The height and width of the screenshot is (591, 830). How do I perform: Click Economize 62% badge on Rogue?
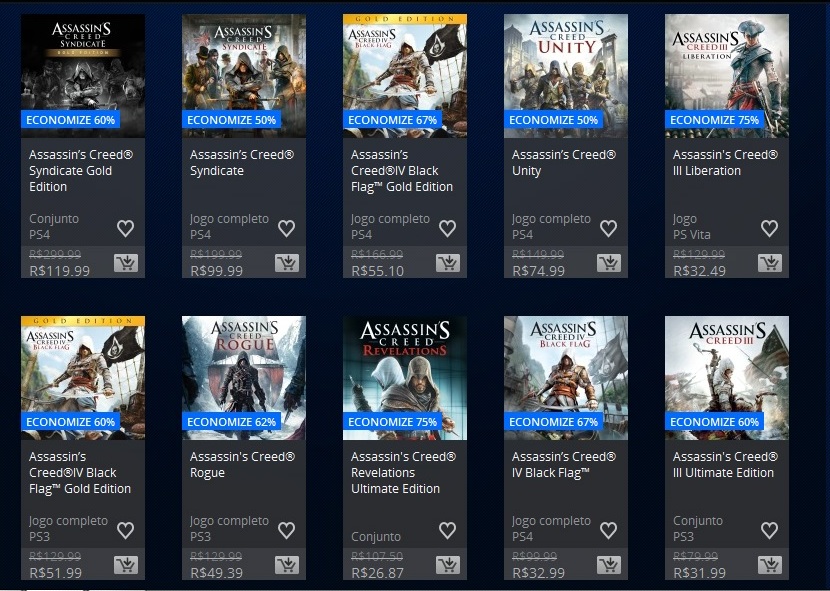coord(231,422)
